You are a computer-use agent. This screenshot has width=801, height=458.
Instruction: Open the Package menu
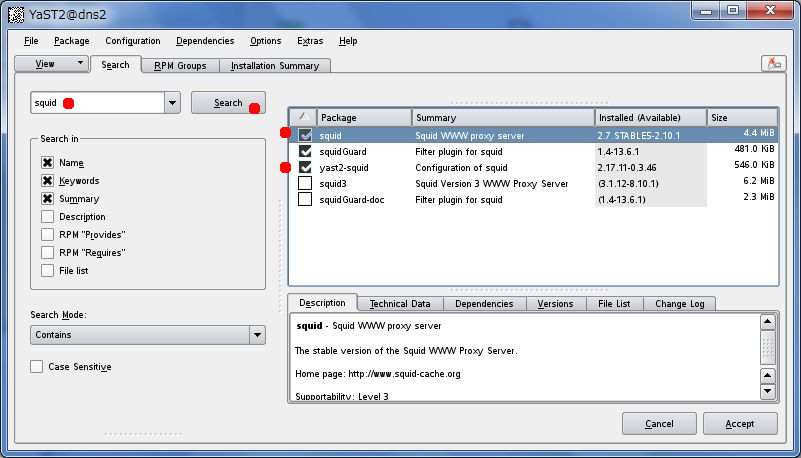point(72,41)
